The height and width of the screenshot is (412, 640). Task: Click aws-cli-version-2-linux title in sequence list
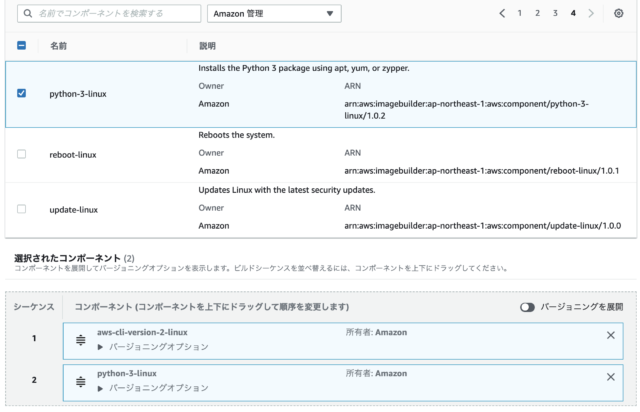[x=142, y=332]
